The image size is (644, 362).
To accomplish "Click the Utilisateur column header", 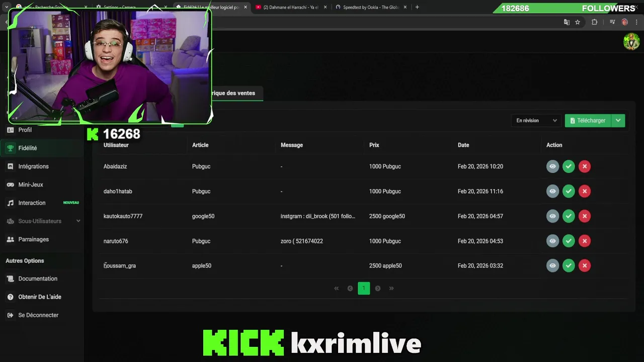I will coord(116,145).
